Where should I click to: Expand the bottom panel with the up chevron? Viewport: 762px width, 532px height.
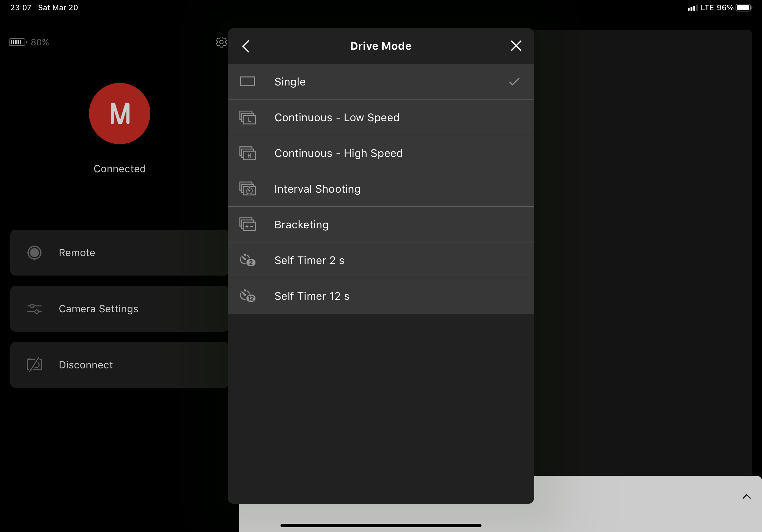746,497
